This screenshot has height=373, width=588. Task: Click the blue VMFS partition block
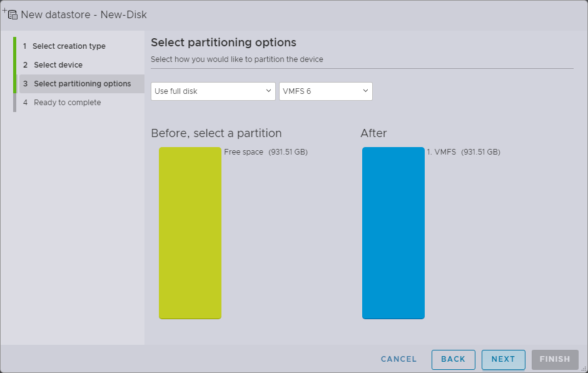(393, 233)
